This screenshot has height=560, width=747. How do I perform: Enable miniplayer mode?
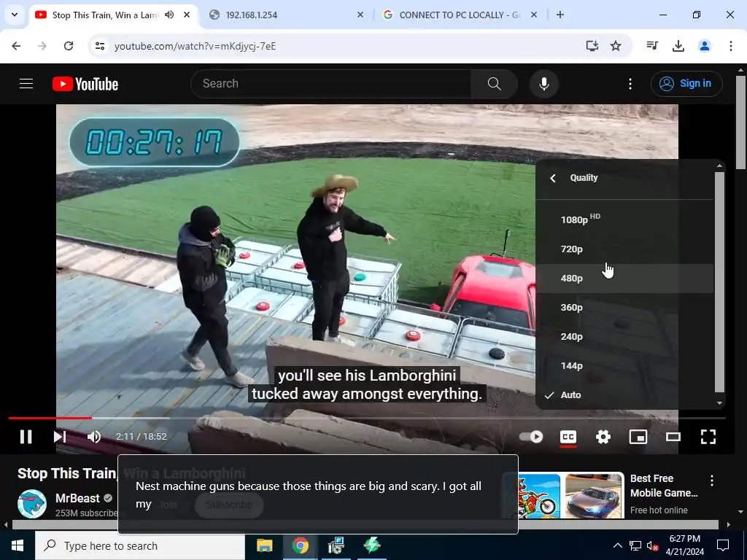[x=638, y=437]
